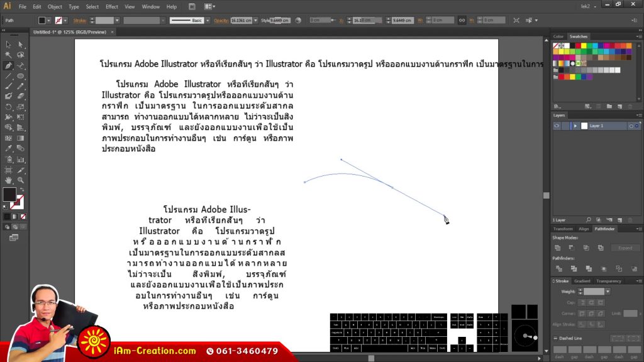The image size is (644, 362).
Task: Click the Minus Front shape mode icon
Action: point(572,248)
